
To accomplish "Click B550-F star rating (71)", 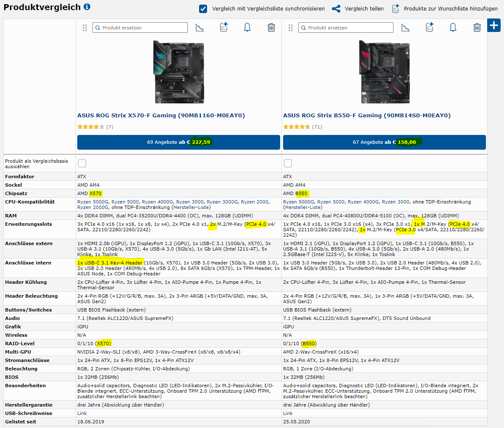I will (302, 127).
